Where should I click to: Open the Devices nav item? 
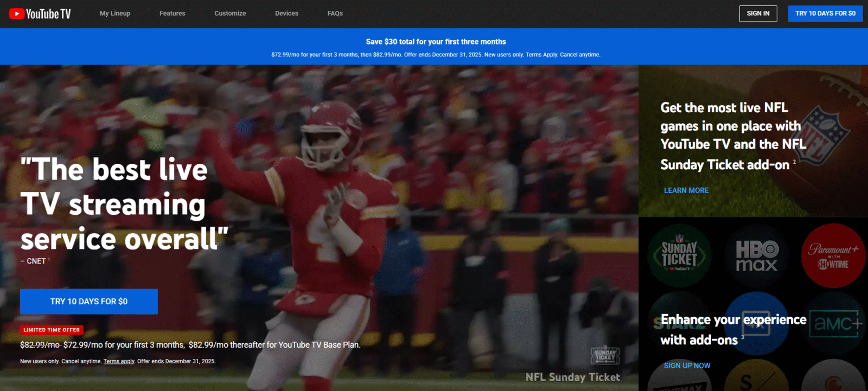point(286,14)
